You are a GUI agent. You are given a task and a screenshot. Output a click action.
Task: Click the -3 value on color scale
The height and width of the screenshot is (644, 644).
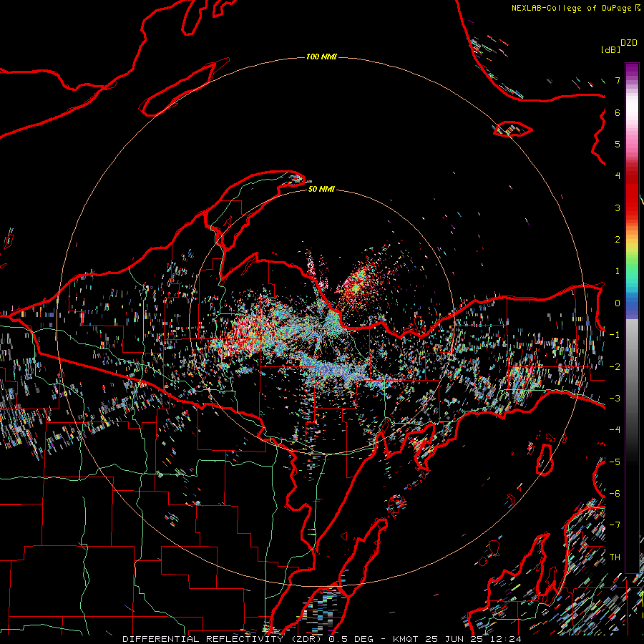point(615,399)
